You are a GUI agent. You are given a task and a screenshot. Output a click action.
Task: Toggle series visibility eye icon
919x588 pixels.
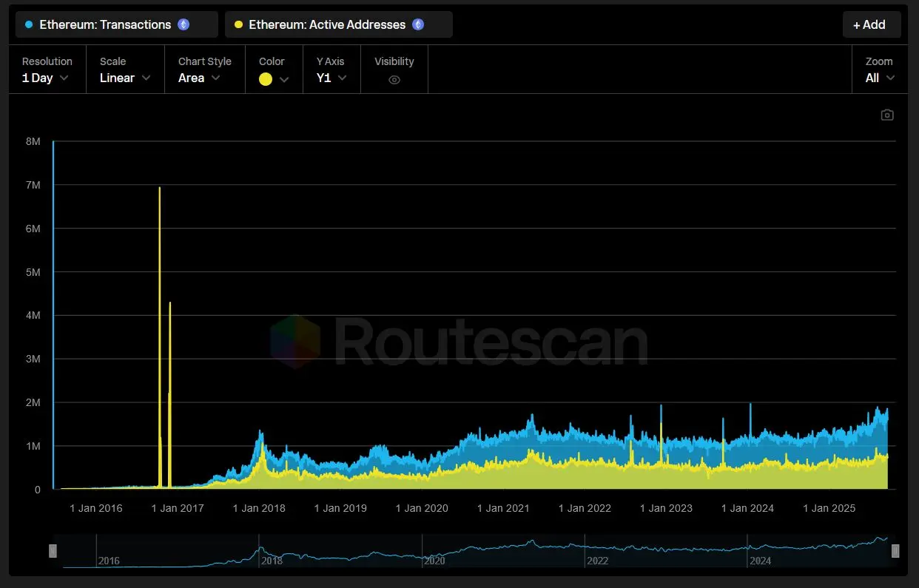click(x=394, y=80)
